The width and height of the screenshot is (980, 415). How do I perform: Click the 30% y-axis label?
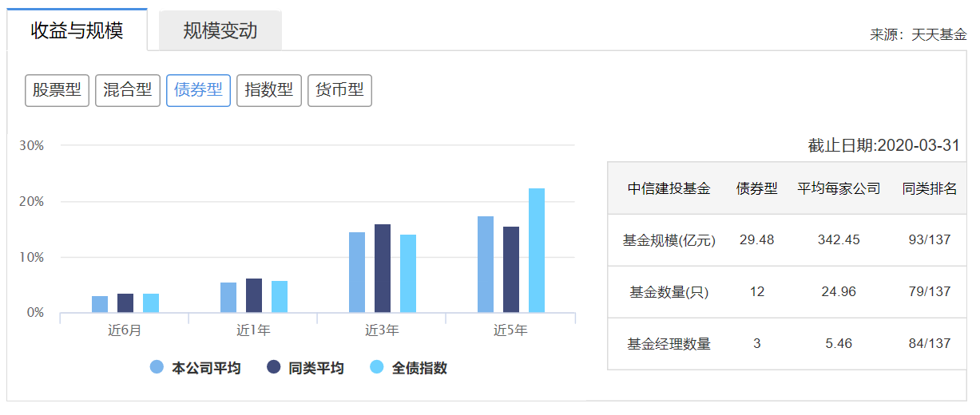tap(31, 146)
